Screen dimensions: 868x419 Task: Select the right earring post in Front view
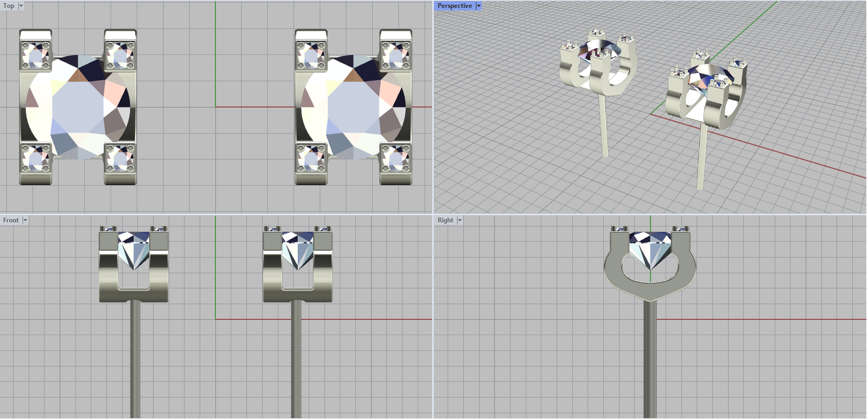coord(296,358)
